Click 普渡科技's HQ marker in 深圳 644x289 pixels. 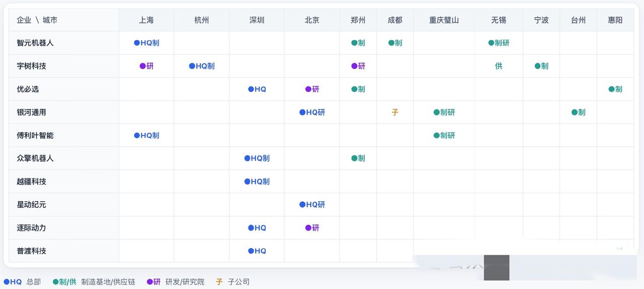pos(257,251)
